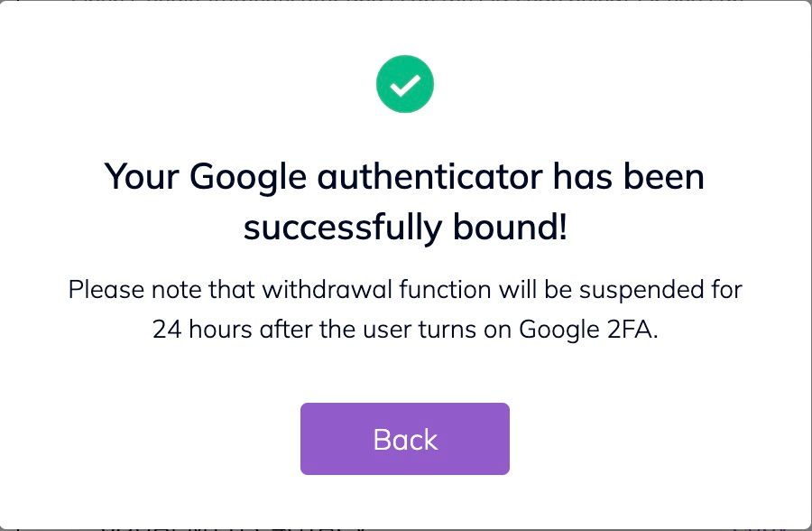Click the green success checkmark icon
The height and width of the screenshot is (531, 812).
coord(405,85)
